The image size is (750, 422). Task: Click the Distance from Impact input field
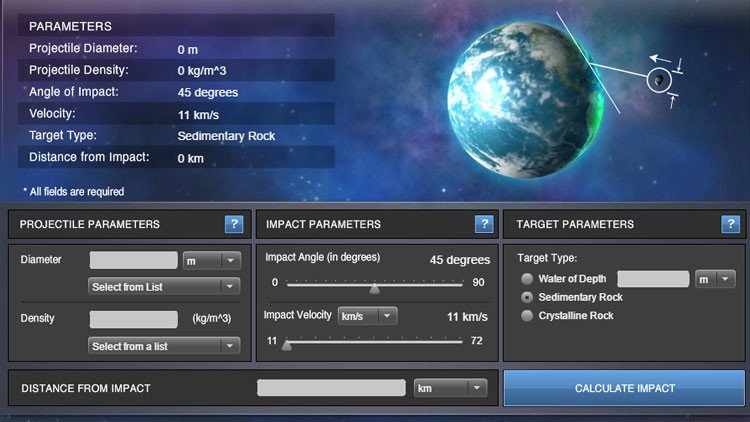(x=331, y=387)
